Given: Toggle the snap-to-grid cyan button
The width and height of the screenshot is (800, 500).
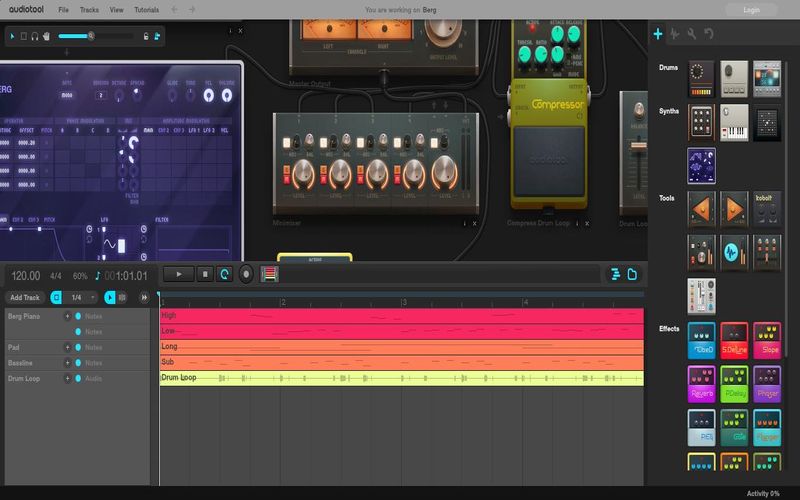Looking at the screenshot, I should [x=56, y=297].
